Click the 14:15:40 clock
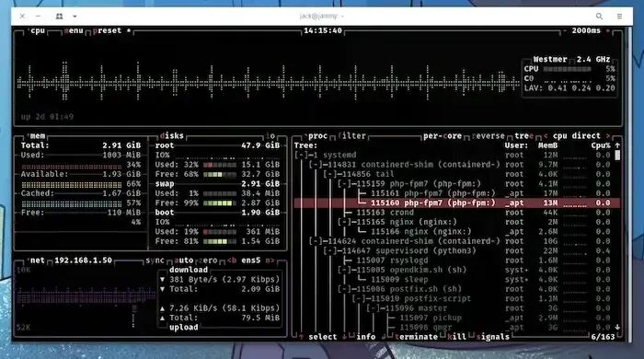644x359 pixels. tap(322, 30)
